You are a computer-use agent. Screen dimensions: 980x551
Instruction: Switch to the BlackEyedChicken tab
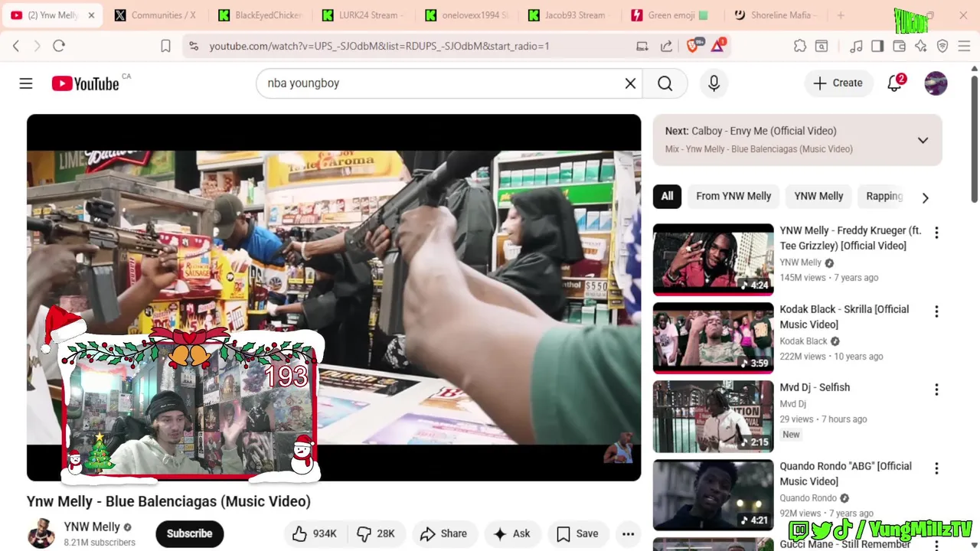coord(260,15)
